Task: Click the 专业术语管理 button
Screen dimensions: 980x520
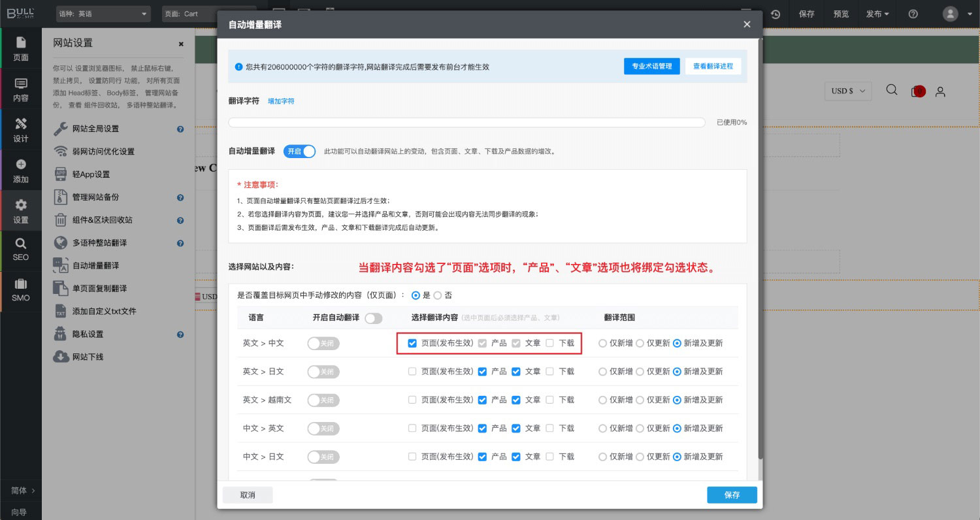Action: pyautogui.click(x=651, y=66)
